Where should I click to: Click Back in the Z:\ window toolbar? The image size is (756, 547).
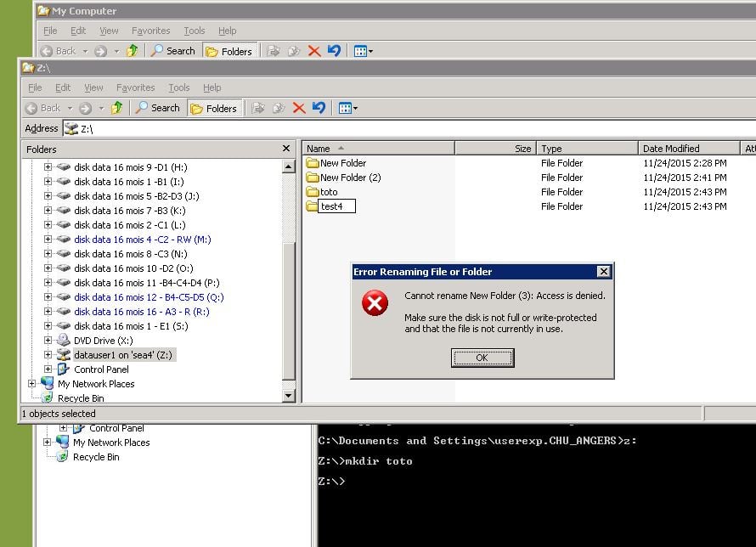point(43,108)
